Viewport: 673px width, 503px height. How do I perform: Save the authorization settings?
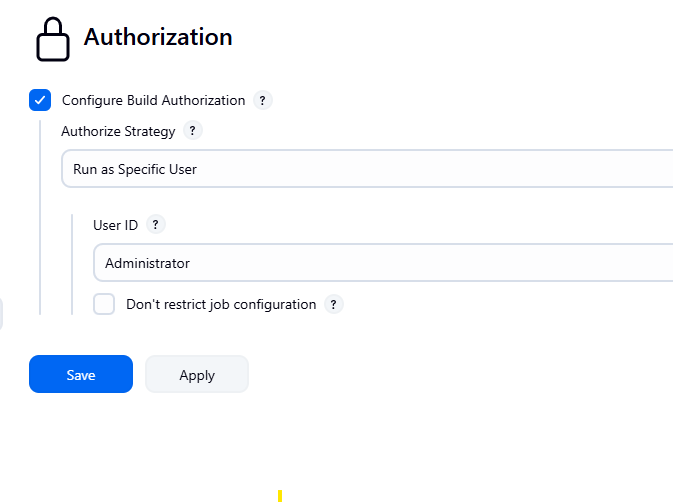pyautogui.click(x=81, y=375)
